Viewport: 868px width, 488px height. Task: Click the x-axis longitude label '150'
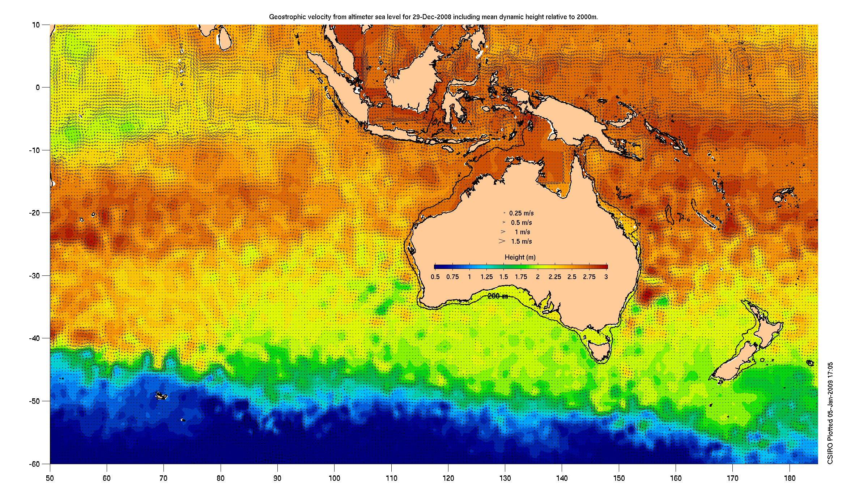(x=619, y=478)
